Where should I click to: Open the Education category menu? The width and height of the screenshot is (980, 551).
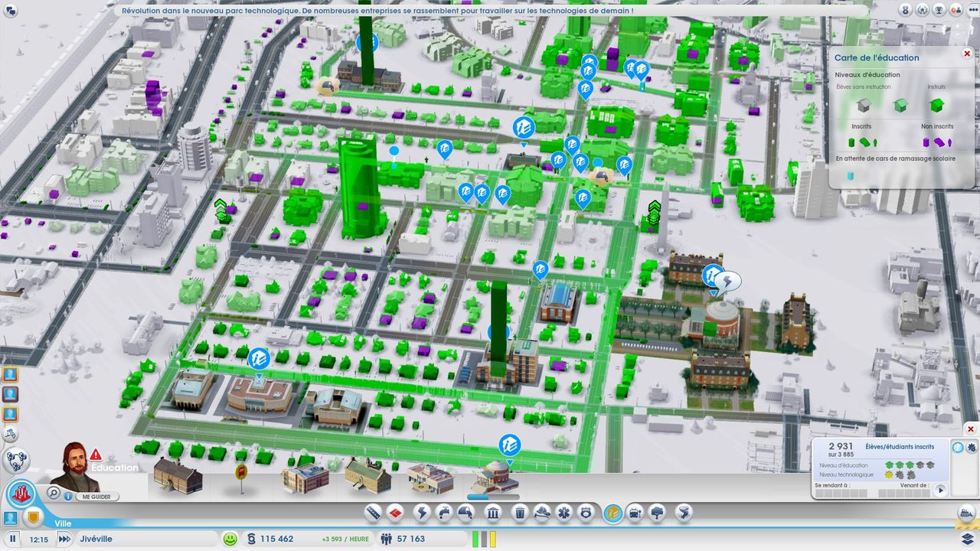click(612, 513)
